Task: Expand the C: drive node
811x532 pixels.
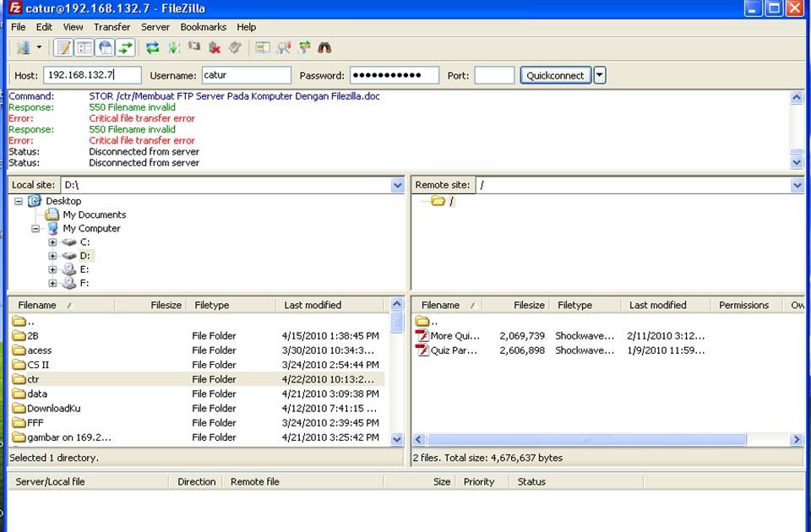Action: 52,242
